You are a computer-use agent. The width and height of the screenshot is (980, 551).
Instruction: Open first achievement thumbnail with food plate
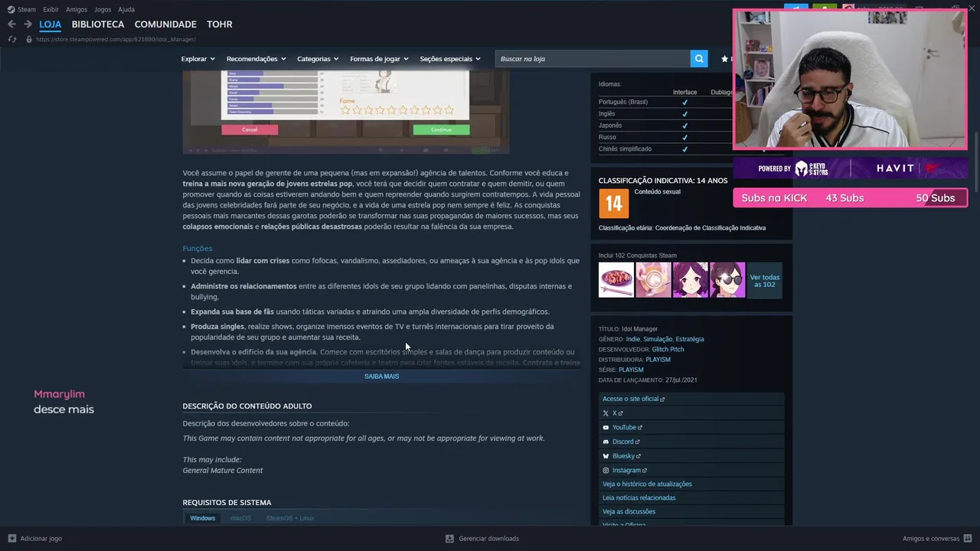[x=616, y=279]
